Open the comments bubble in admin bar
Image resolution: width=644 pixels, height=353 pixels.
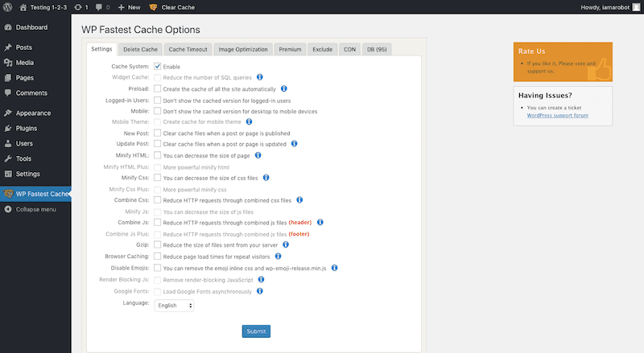pos(102,7)
